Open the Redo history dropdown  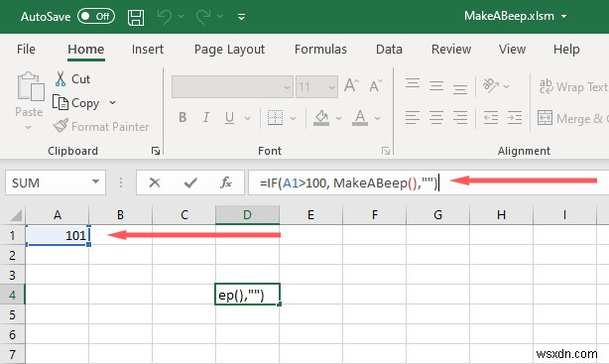(220, 16)
